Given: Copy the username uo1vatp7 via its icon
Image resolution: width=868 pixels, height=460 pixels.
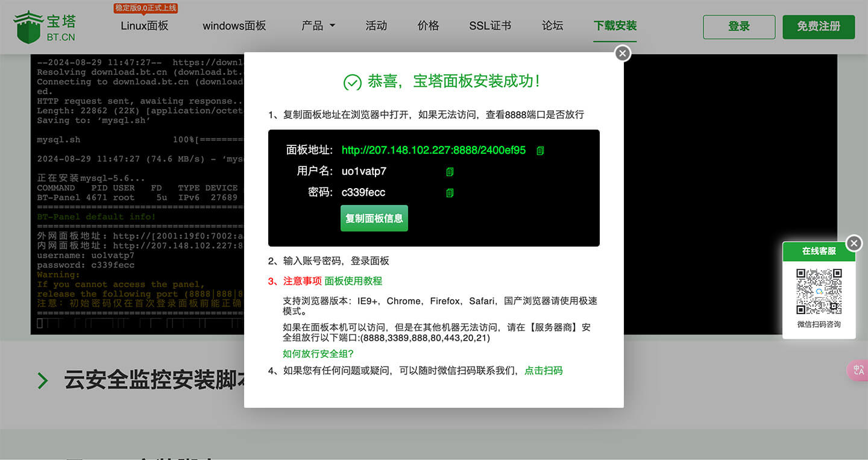Looking at the screenshot, I should (449, 172).
